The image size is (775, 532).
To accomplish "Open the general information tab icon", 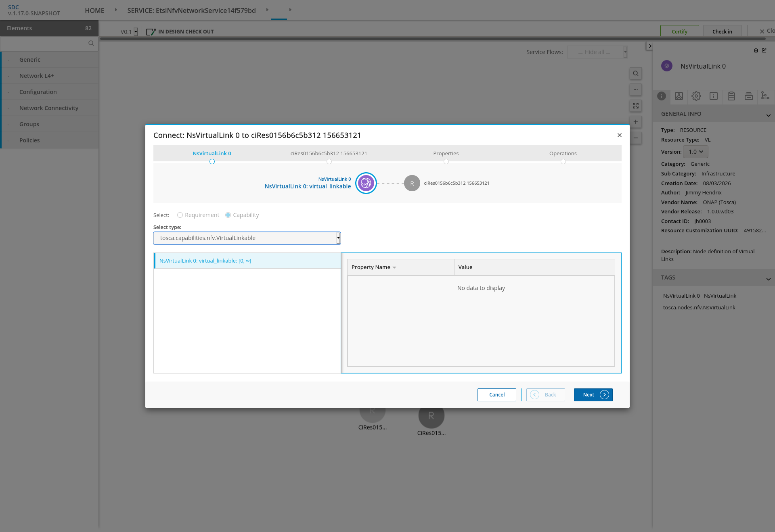I will click(x=662, y=96).
